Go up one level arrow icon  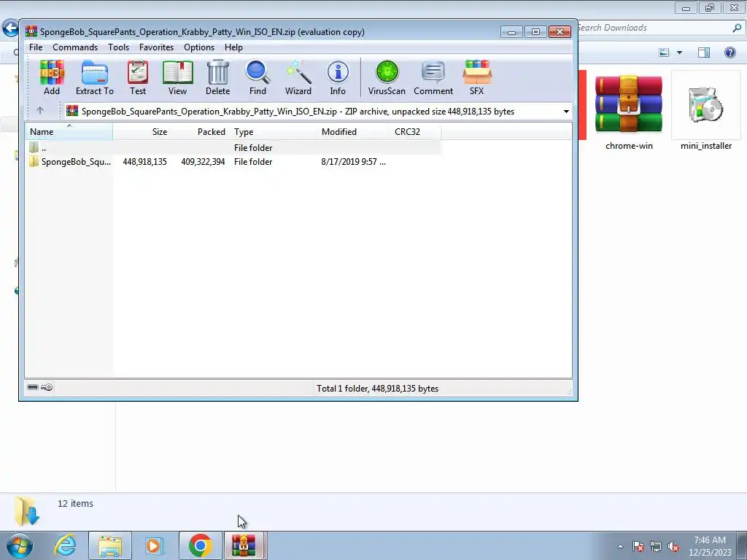tap(40, 111)
